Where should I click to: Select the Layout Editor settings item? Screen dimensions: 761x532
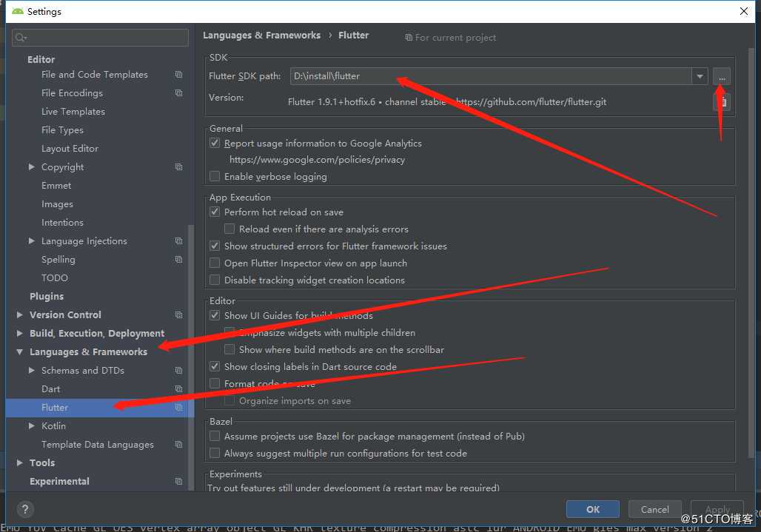click(70, 149)
